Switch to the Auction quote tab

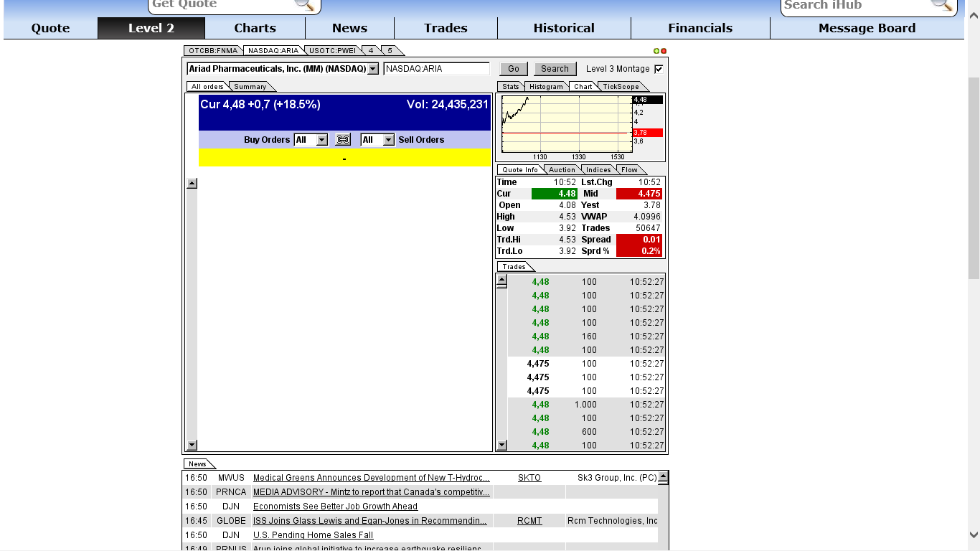(x=562, y=169)
